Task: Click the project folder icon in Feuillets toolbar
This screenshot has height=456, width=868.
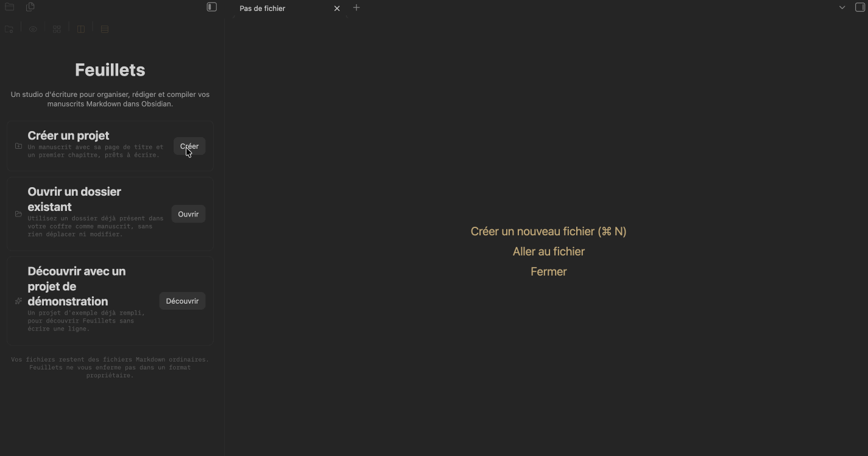Action: 9,29
